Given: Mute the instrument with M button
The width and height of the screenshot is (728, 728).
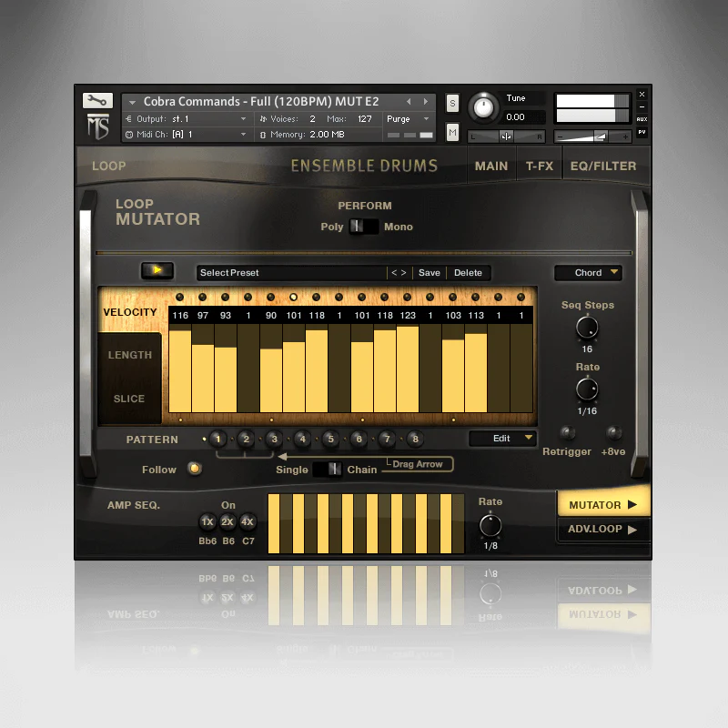Looking at the screenshot, I should click(x=452, y=133).
